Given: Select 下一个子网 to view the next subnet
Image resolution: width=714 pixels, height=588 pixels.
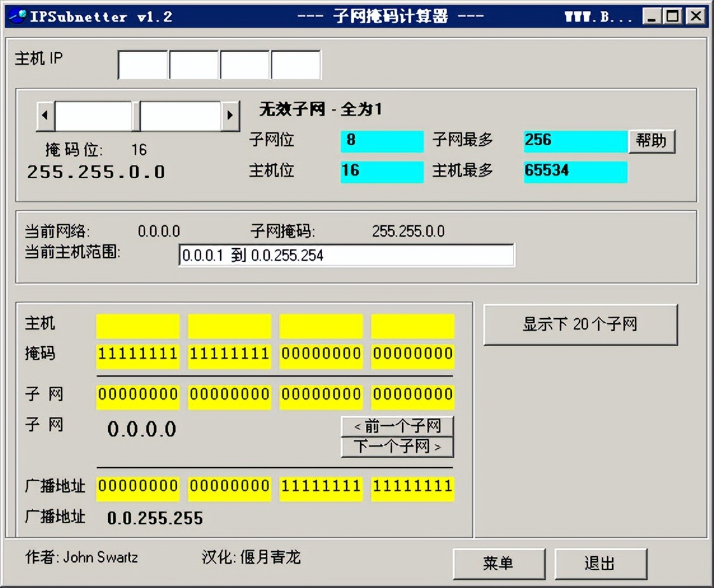Looking at the screenshot, I should pos(397,447).
